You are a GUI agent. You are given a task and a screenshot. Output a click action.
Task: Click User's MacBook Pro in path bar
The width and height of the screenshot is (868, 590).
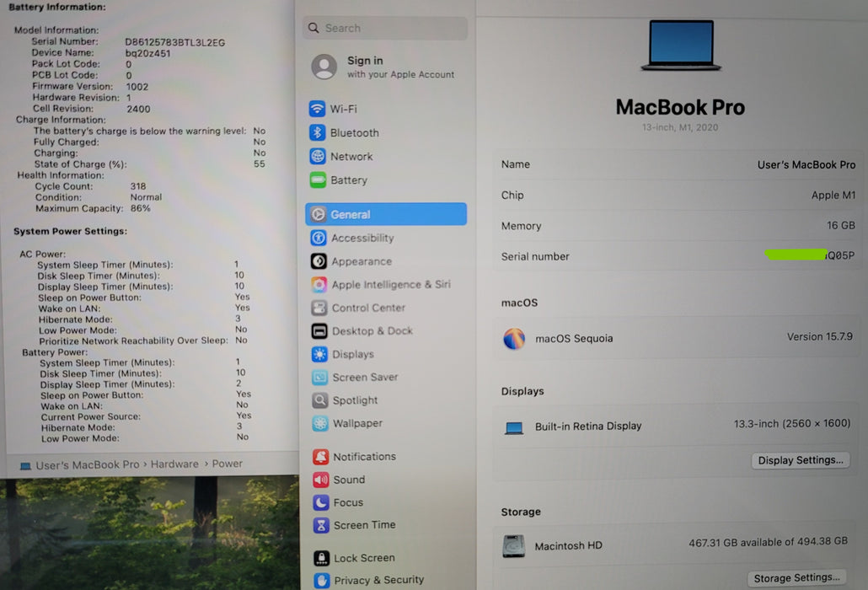click(88, 465)
